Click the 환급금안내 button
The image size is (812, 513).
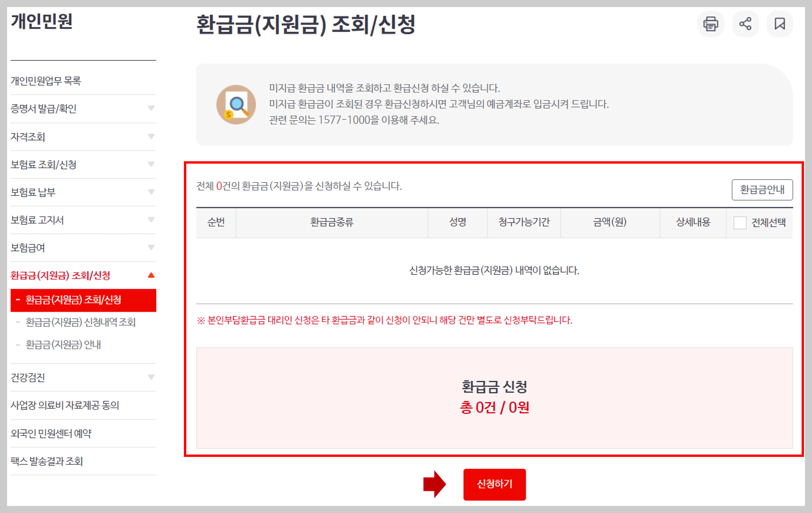point(762,190)
